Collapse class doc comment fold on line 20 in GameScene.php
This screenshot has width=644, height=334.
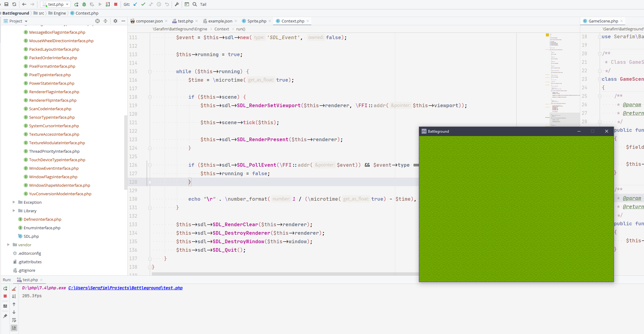[x=600, y=54]
